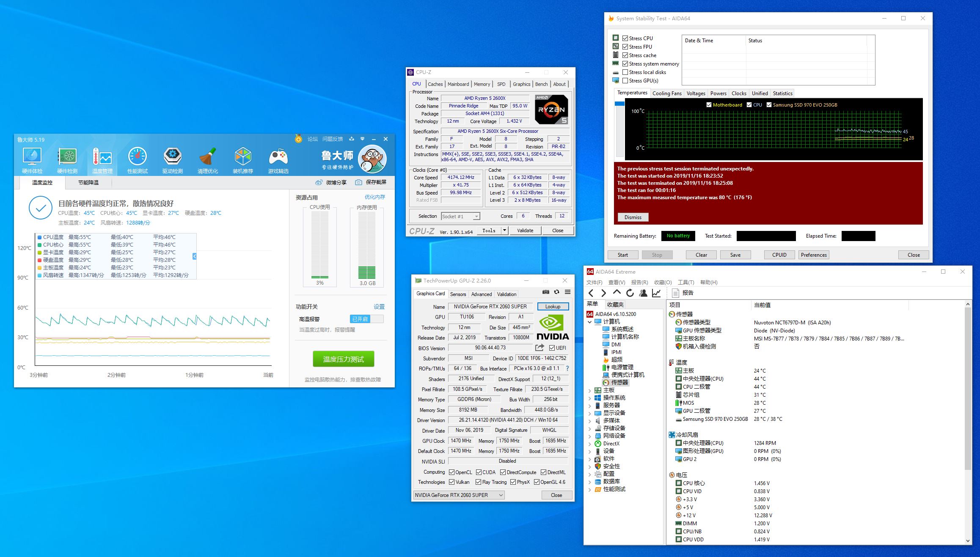Click AIDA64 graph chart toolbar icon
This screenshot has width=980, height=557.
click(x=656, y=293)
